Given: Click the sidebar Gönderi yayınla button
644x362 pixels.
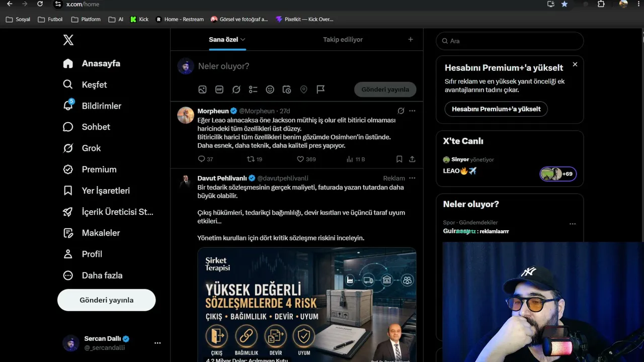Looking at the screenshot, I should point(107,300).
